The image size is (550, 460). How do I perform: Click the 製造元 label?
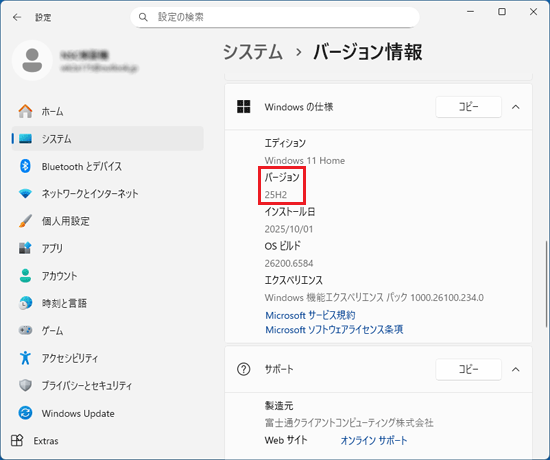(x=279, y=406)
